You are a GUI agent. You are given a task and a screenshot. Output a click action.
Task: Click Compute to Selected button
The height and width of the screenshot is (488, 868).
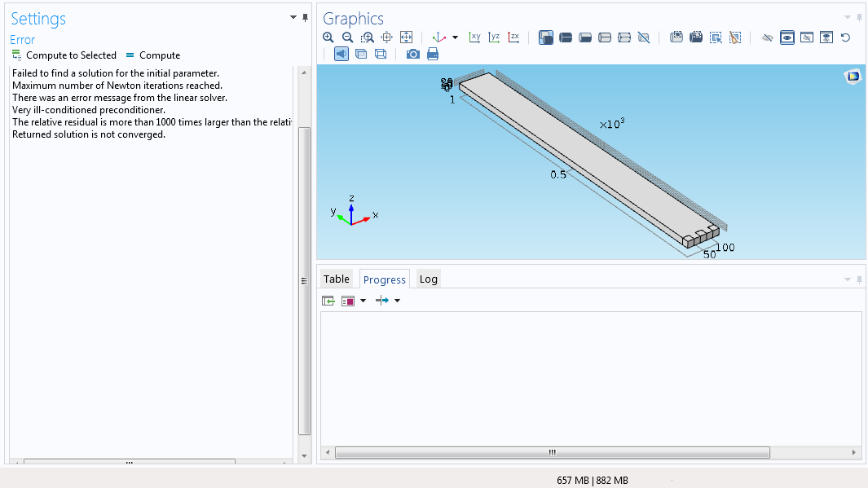tap(64, 55)
